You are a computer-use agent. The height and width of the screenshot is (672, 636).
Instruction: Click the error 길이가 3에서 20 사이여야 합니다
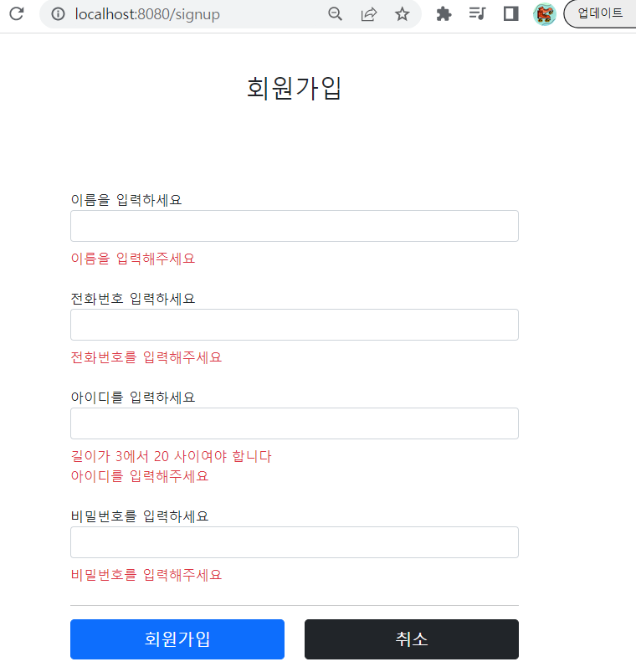tap(171, 456)
